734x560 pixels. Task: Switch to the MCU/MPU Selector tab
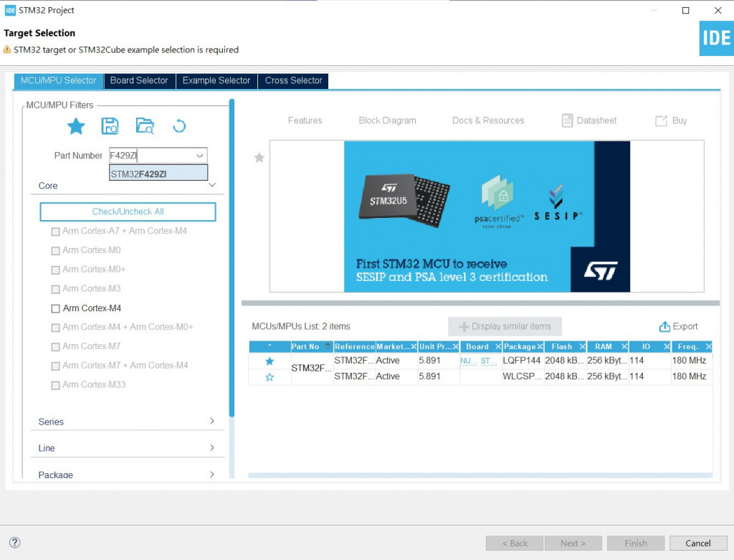[59, 80]
